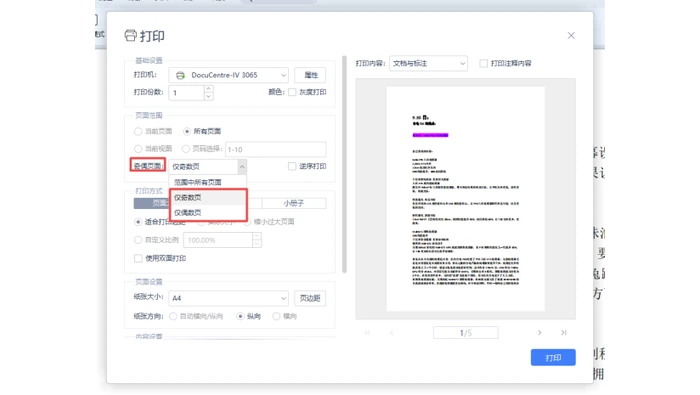Go to first preview page icon
The image size is (700, 395).
coord(367,333)
